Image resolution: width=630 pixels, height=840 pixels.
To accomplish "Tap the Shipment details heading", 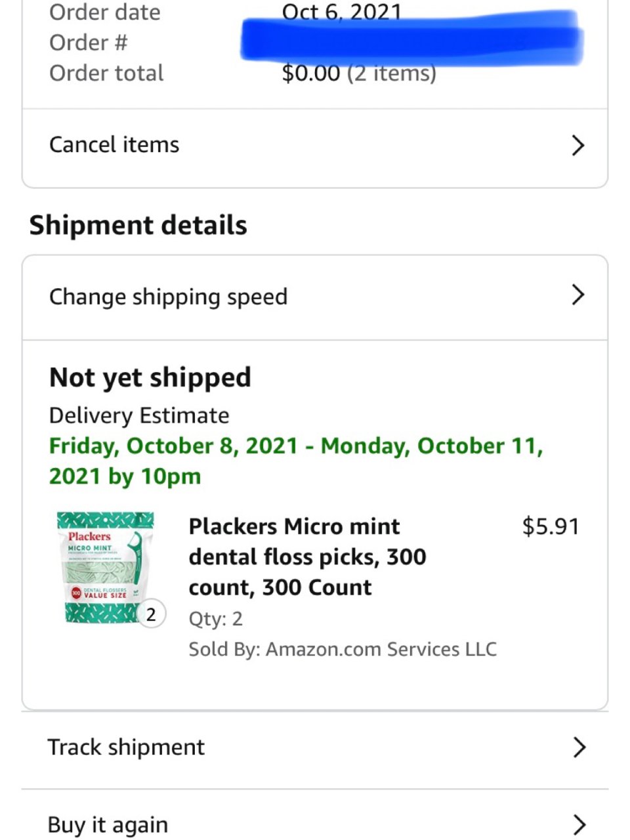I will (138, 225).
